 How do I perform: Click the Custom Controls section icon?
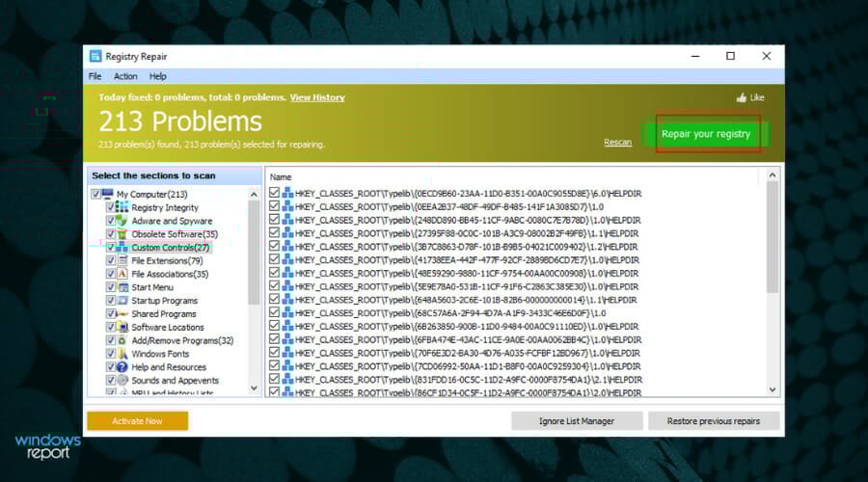122,247
